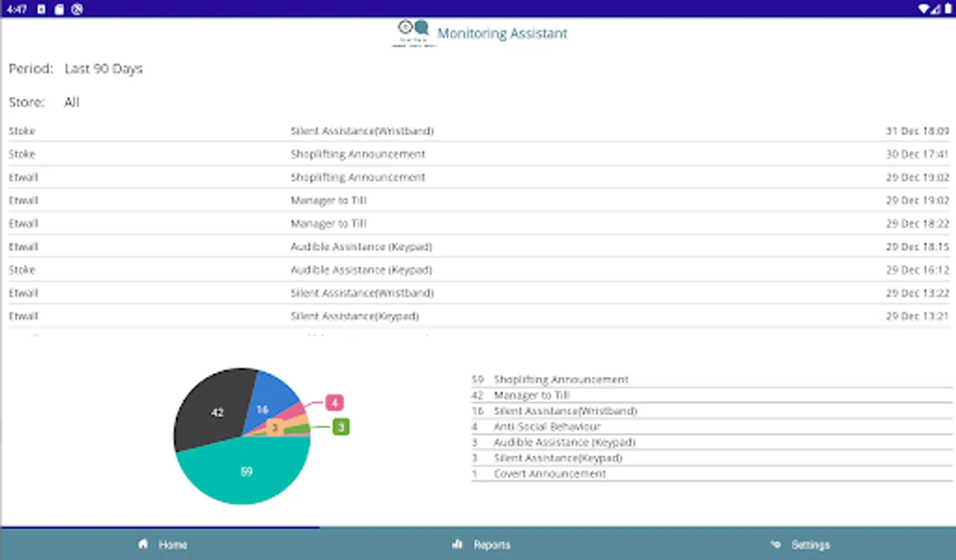Click the 'Monitoring Assistant' title text
The width and height of the screenshot is (956, 560).
tap(502, 34)
